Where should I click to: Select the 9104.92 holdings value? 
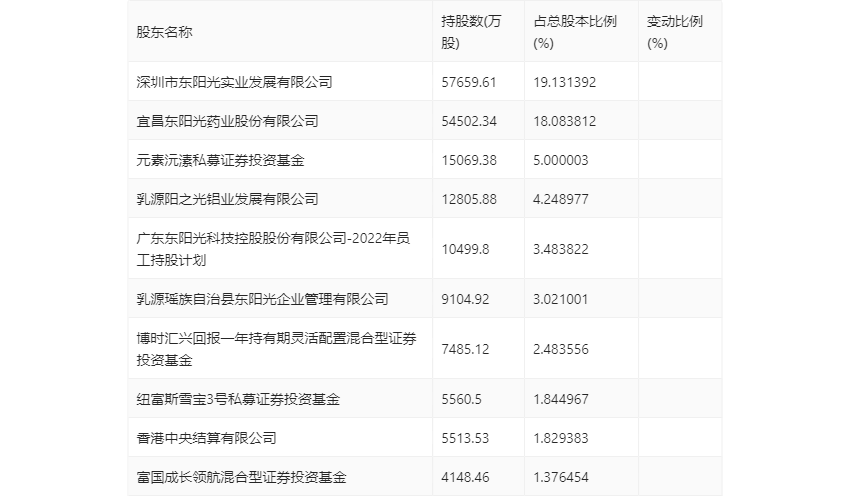coord(465,299)
